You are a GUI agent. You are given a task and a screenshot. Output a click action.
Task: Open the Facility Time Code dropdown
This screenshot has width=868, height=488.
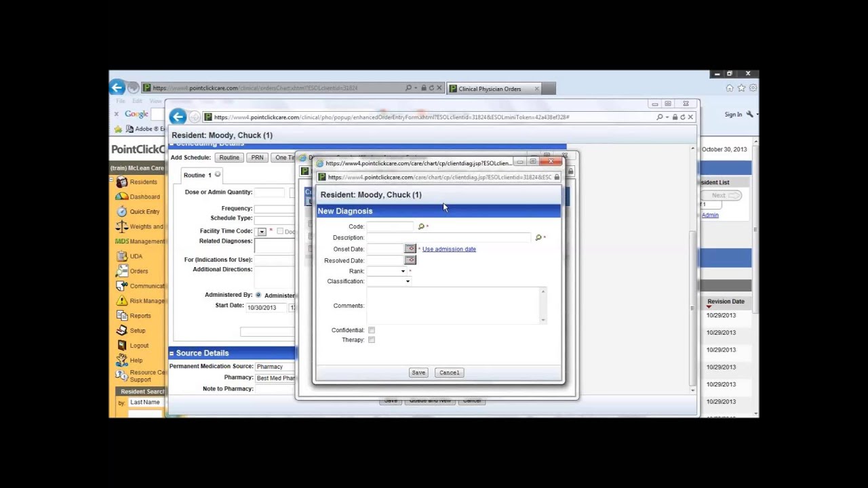coord(261,231)
